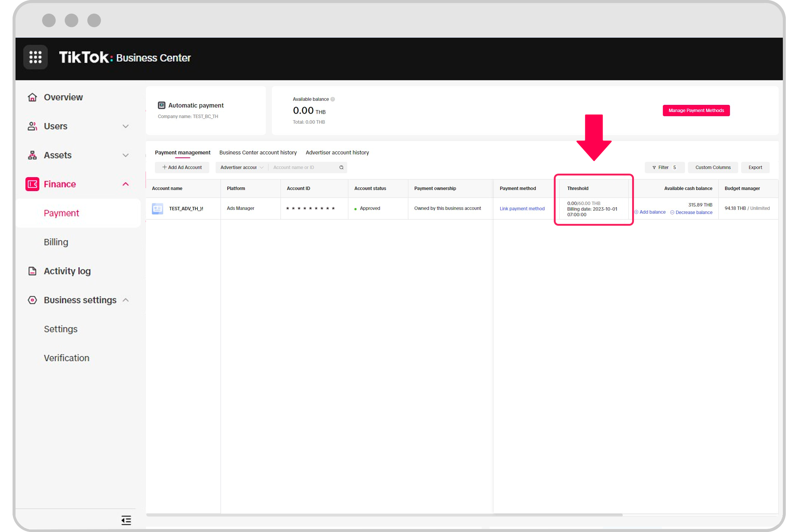798x532 pixels.
Task: Click the Finance wallet icon
Action: (33, 184)
